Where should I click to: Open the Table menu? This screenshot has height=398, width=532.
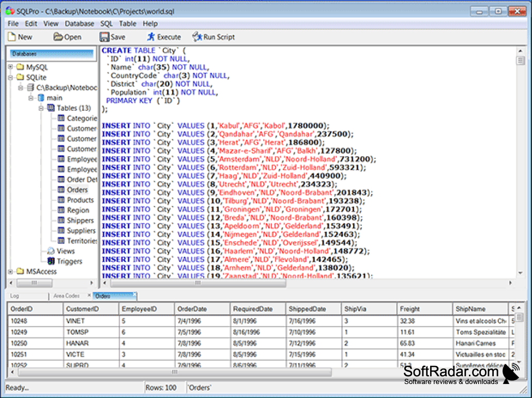(x=128, y=23)
